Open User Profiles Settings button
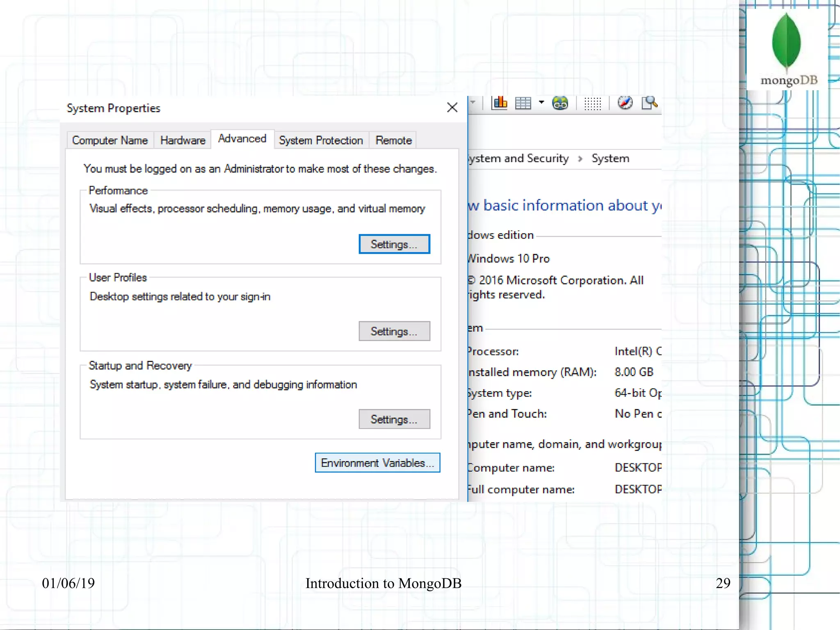 click(x=394, y=331)
